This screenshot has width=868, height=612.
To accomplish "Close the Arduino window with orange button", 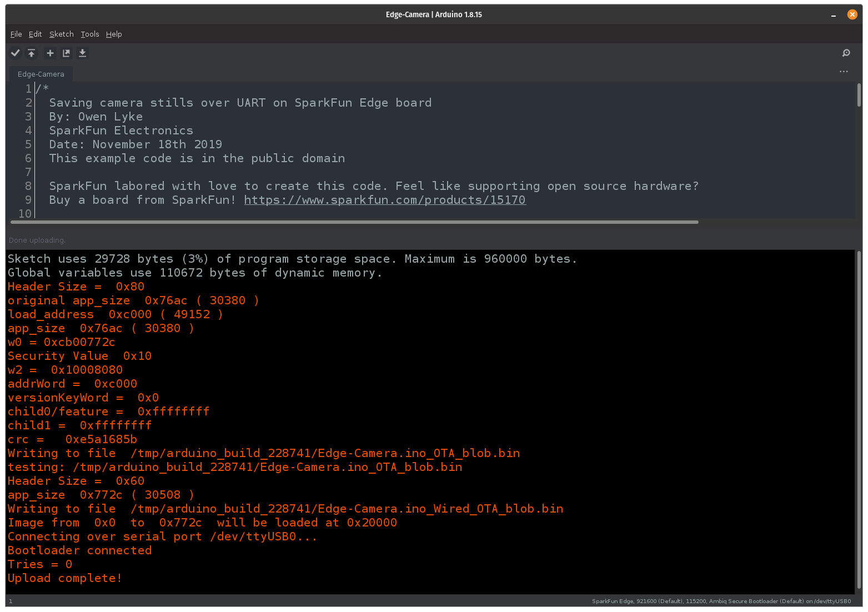I will (x=852, y=15).
